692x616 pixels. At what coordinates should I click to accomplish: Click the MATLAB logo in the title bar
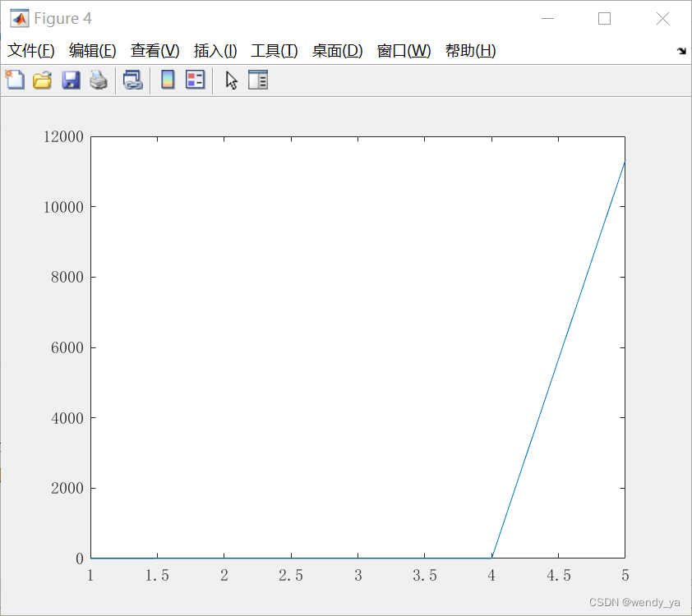(20, 19)
